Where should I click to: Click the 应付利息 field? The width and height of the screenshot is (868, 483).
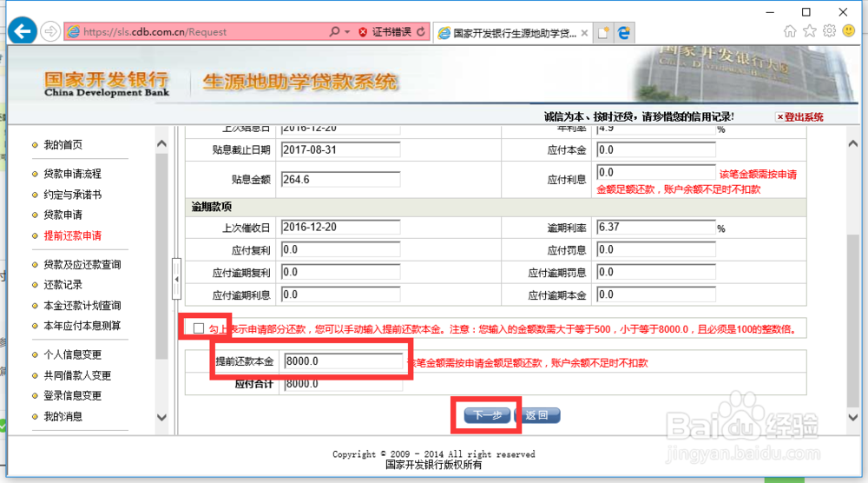tap(656, 172)
